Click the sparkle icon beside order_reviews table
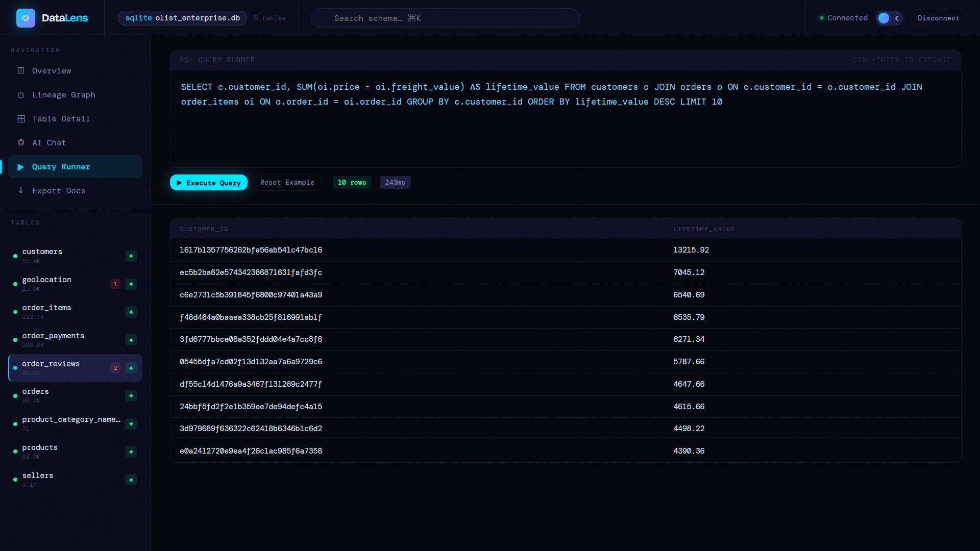980x551 pixels. (x=131, y=368)
